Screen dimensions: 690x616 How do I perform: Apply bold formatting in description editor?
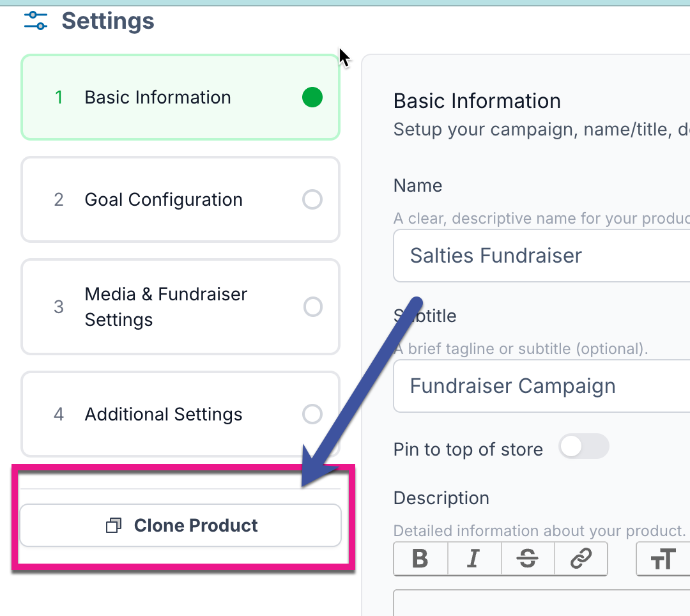420,558
